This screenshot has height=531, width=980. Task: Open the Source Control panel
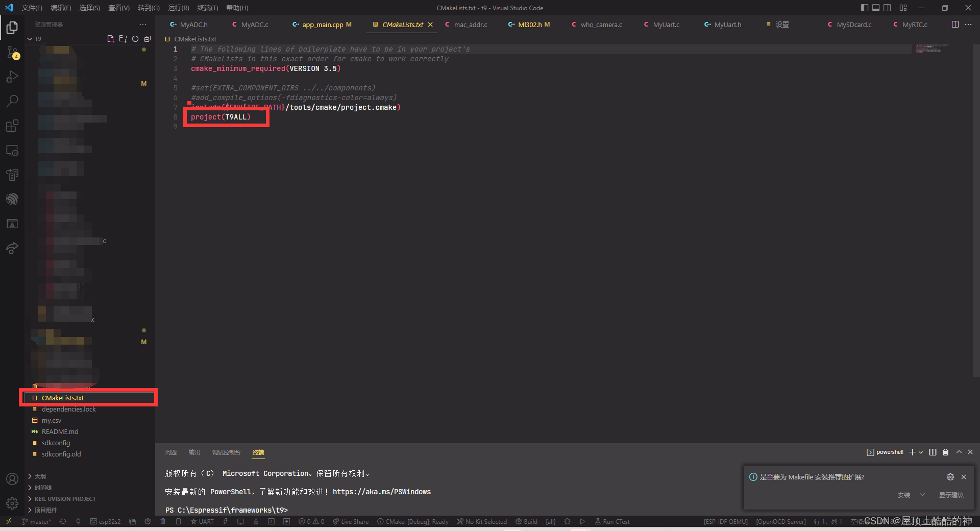click(x=12, y=53)
